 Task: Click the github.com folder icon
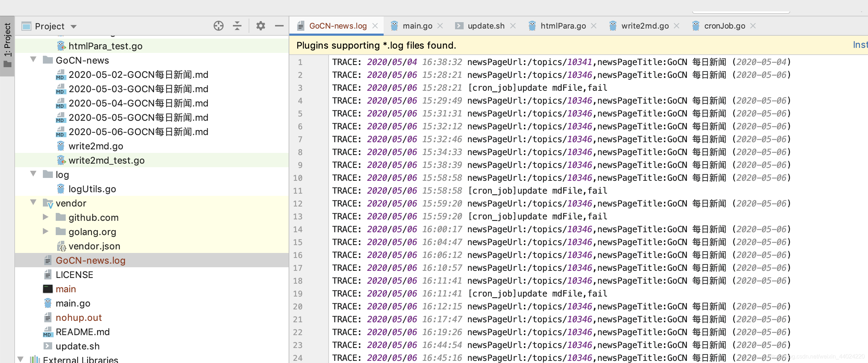(x=61, y=217)
